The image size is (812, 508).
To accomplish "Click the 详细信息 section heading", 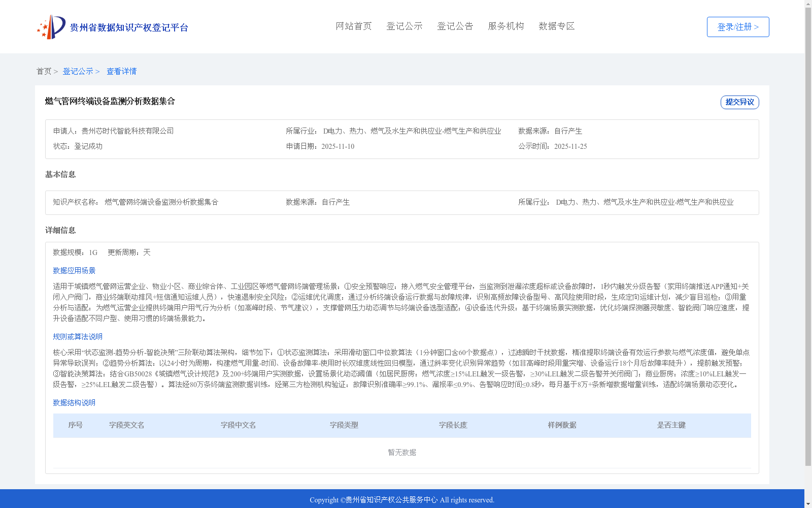I will pos(60,230).
